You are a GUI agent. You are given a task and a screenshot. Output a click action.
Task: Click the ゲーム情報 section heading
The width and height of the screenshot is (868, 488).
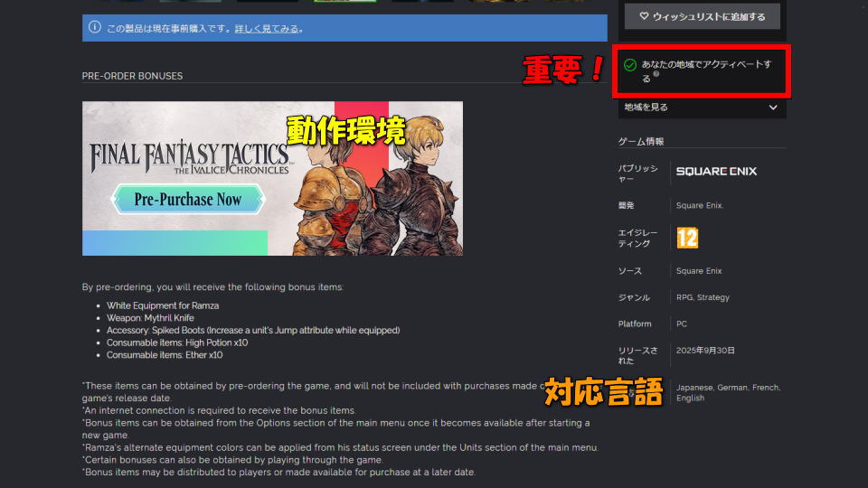[641, 141]
